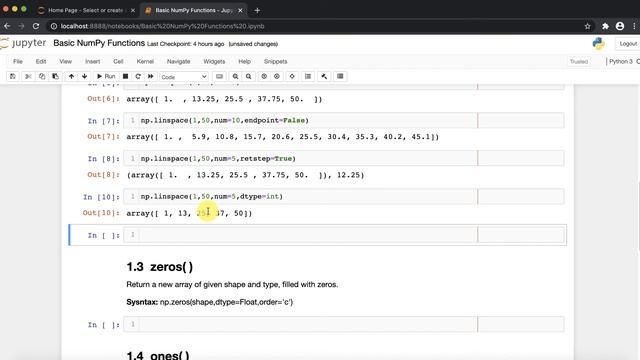The width and height of the screenshot is (640, 360).
Task: Click the Python logo icon
Action: point(598,43)
